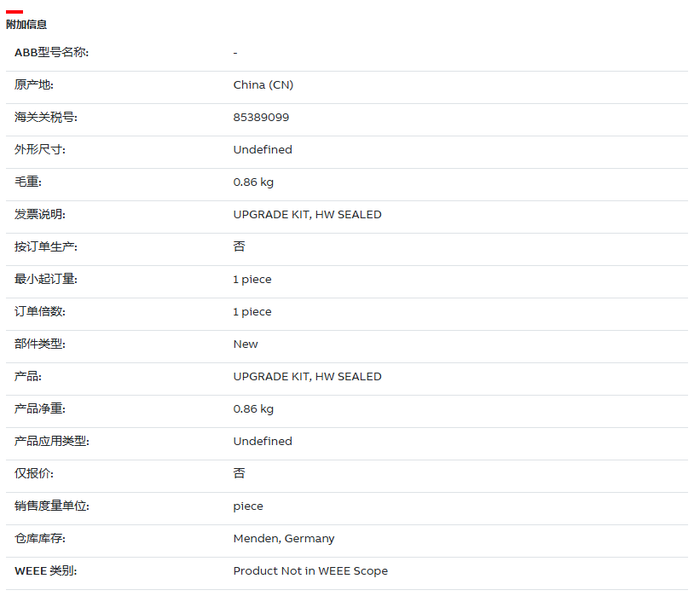This screenshot has height=596, width=700.
Task: Select the 按订单生产 否 value
Action: point(240,246)
